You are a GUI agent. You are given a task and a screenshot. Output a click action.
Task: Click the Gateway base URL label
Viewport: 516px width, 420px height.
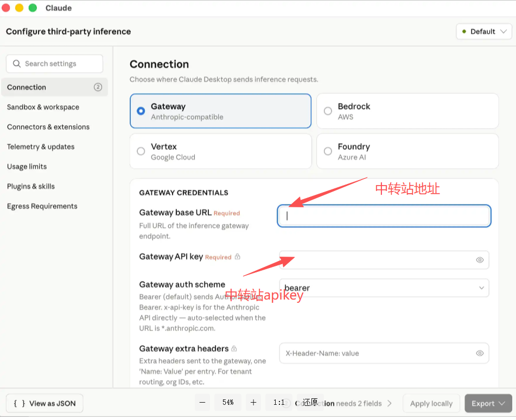(175, 213)
